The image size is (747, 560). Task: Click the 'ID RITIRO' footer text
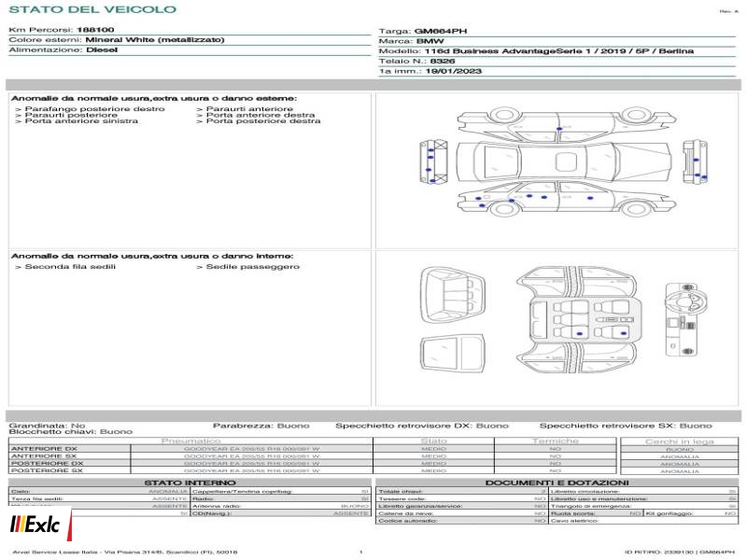pos(680,552)
